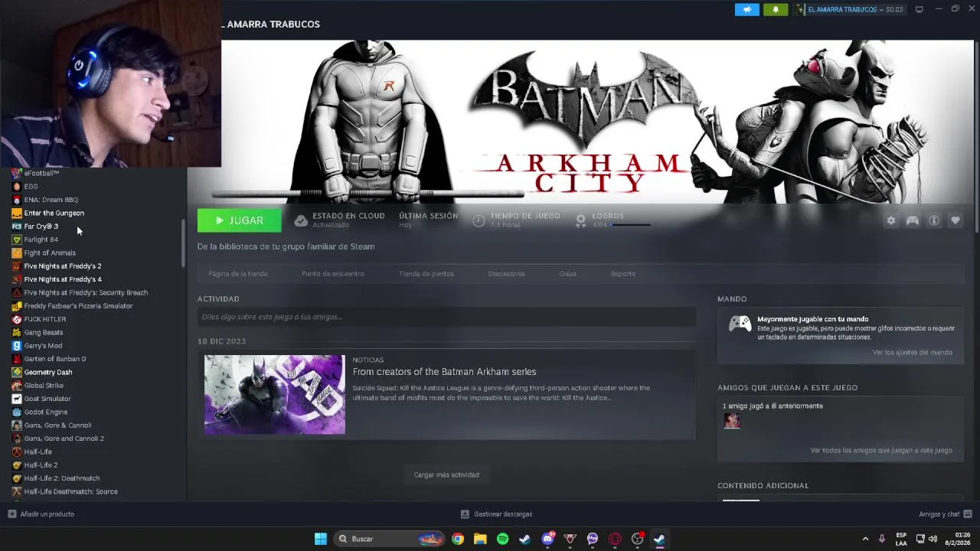Click the Garry's Mod game icon

click(x=17, y=346)
